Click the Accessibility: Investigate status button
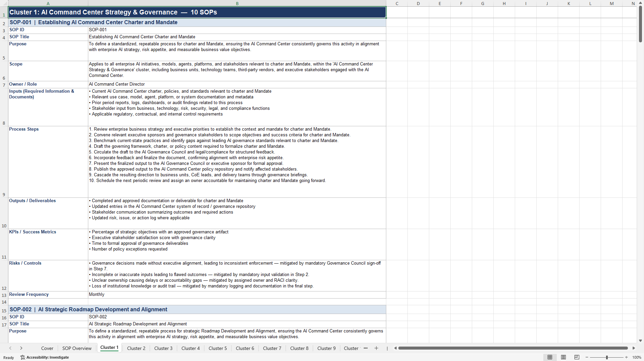644x361 pixels. point(45,357)
